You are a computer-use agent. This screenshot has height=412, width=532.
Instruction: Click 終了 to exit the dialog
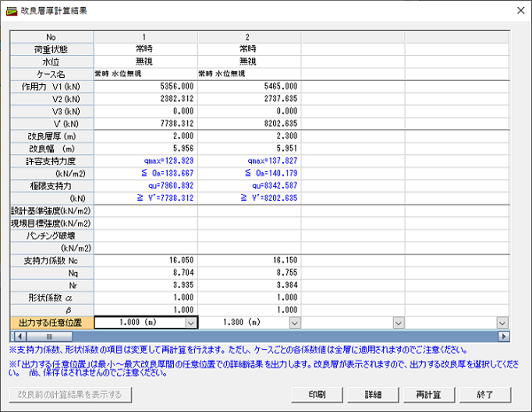(485, 393)
